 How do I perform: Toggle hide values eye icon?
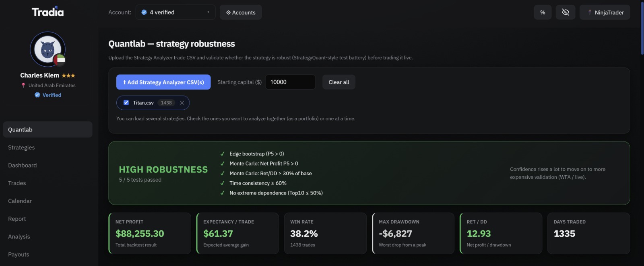coord(566,12)
